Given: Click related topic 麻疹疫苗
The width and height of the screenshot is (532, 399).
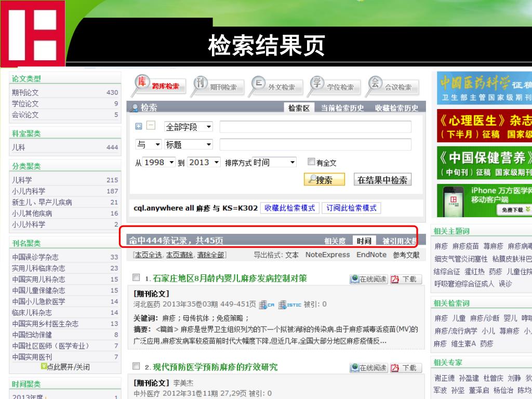Looking at the screenshot, I should 465,246.
